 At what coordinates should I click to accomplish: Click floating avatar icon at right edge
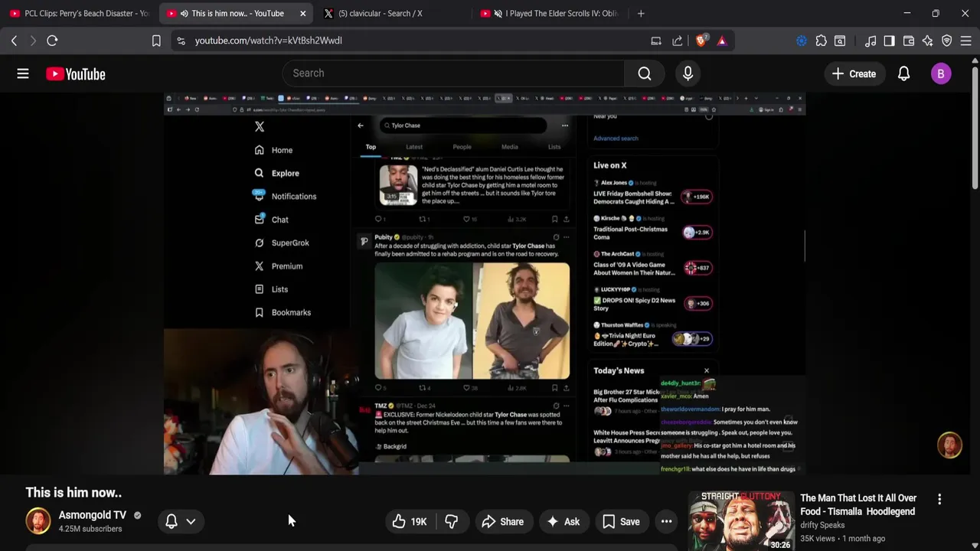(950, 445)
